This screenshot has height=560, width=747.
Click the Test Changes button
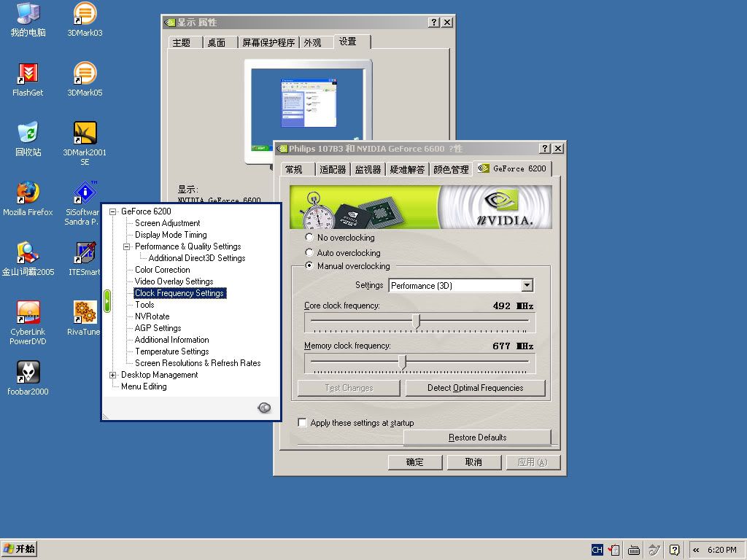tap(349, 388)
